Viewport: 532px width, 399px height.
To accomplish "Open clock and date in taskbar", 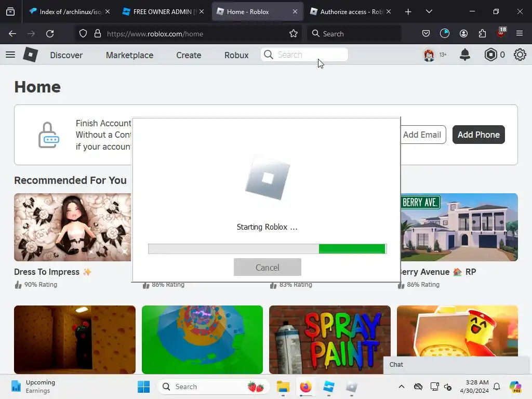I will coord(474,387).
